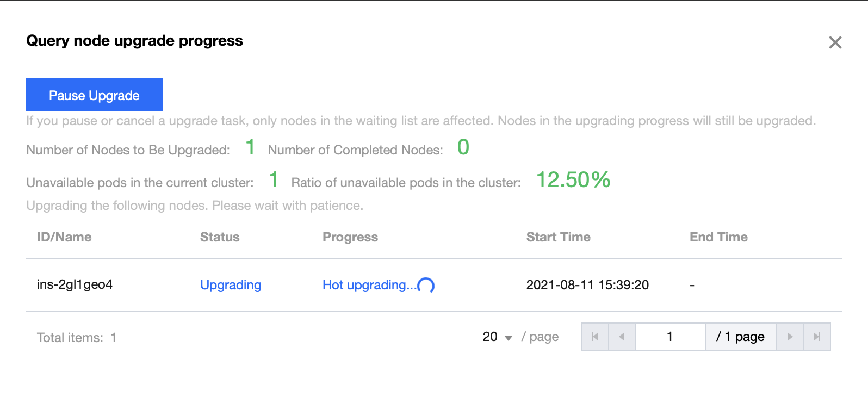
Task: Go to next page arrow icon
Action: (x=790, y=337)
